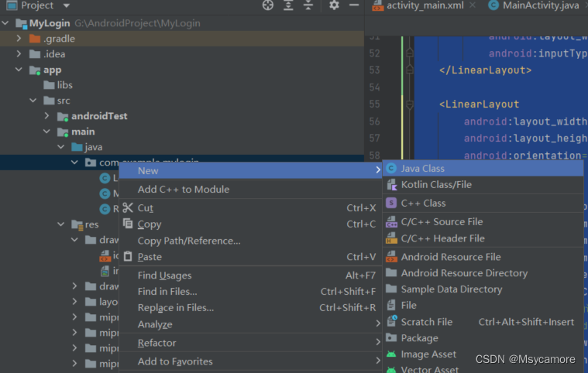The image size is (588, 373).
Task: Select the java source folder icon
Action: [77, 147]
